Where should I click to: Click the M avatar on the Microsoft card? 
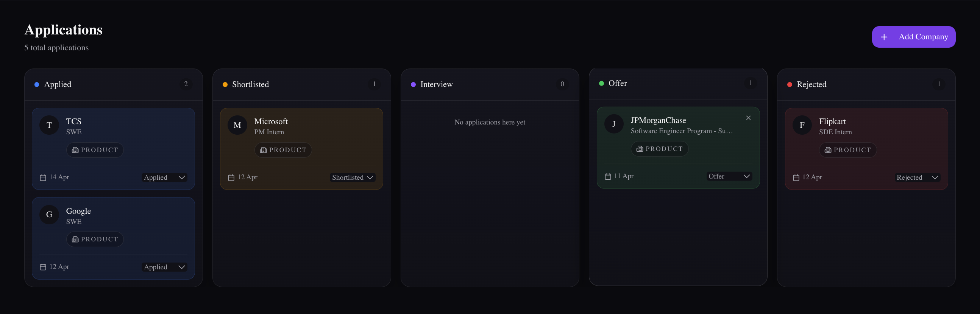pos(237,125)
